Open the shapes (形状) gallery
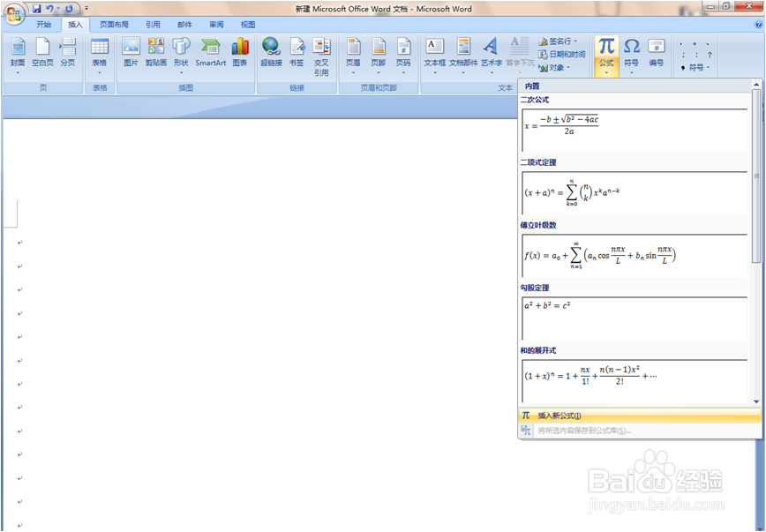Image resolution: width=766 pixels, height=532 pixels. [181, 56]
